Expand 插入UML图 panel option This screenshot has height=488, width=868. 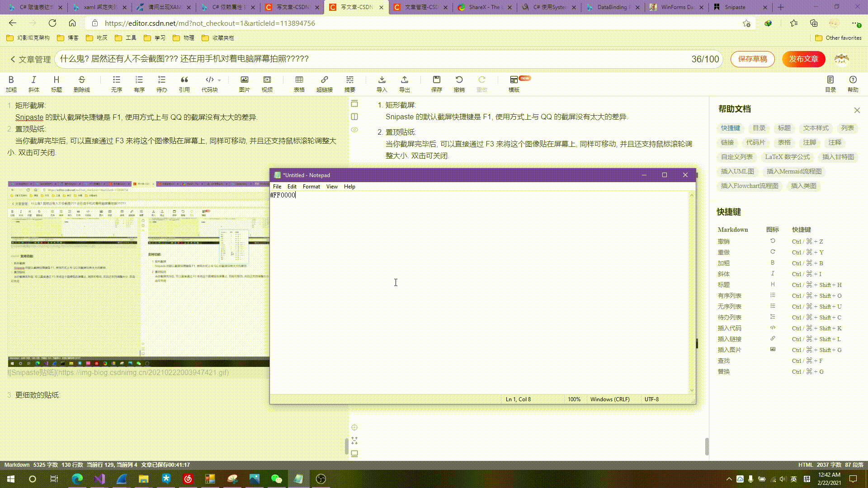pyautogui.click(x=737, y=171)
